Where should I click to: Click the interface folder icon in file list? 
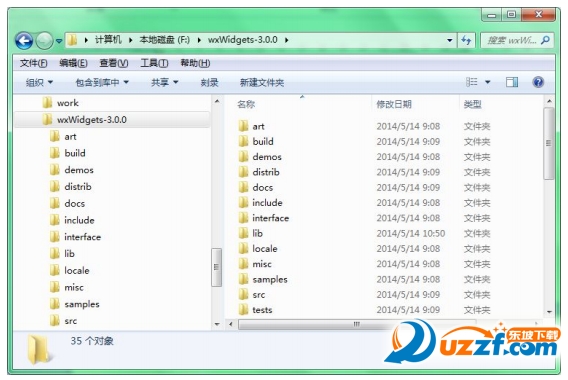pos(243,218)
